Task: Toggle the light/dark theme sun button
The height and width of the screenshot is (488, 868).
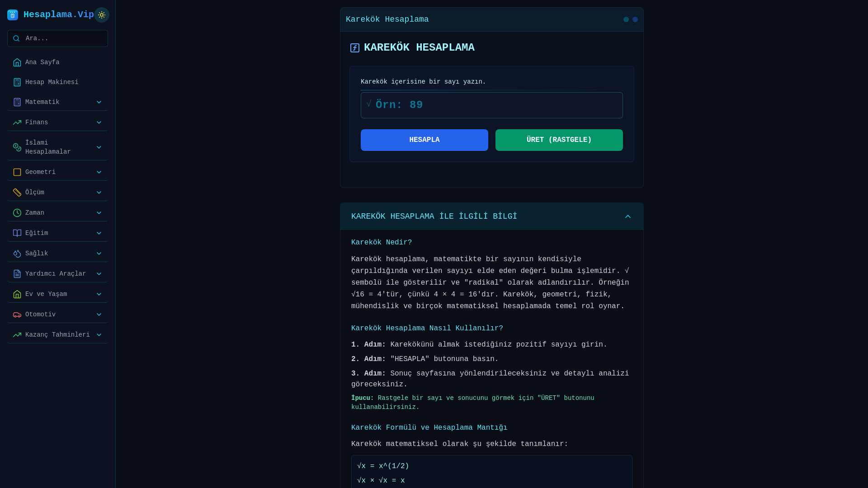Action: (x=102, y=15)
